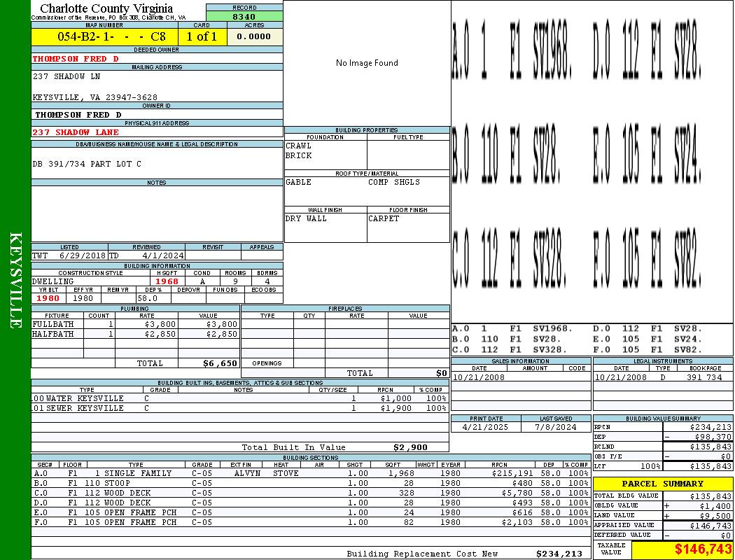The width and height of the screenshot is (735, 560).
Task: Click legal instrument book/page 391 734
Action: (x=704, y=377)
